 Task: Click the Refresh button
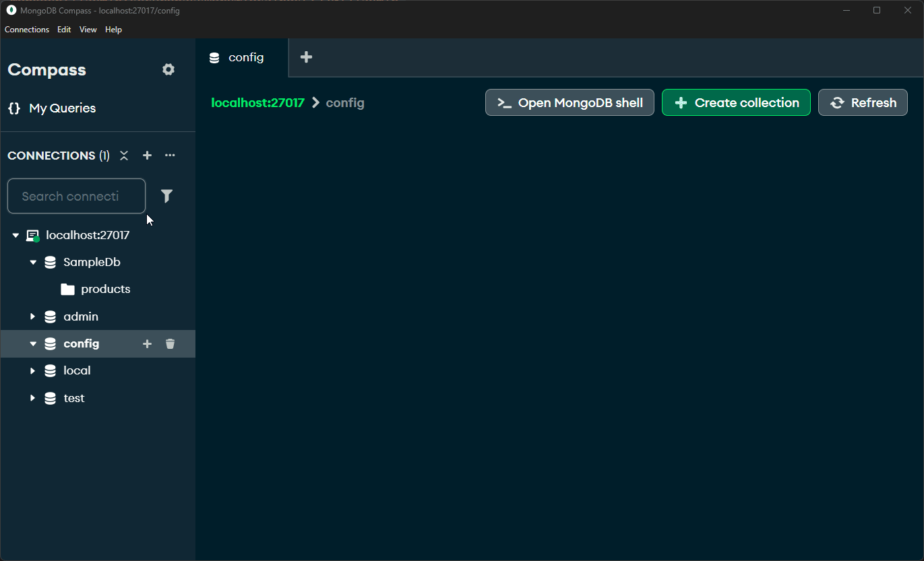[863, 102]
